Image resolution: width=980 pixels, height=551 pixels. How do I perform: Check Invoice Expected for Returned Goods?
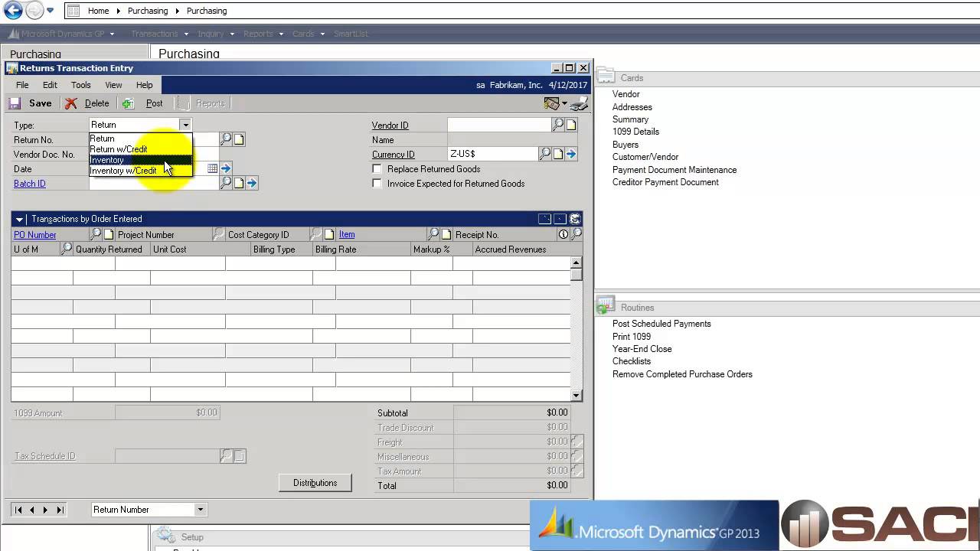point(377,183)
